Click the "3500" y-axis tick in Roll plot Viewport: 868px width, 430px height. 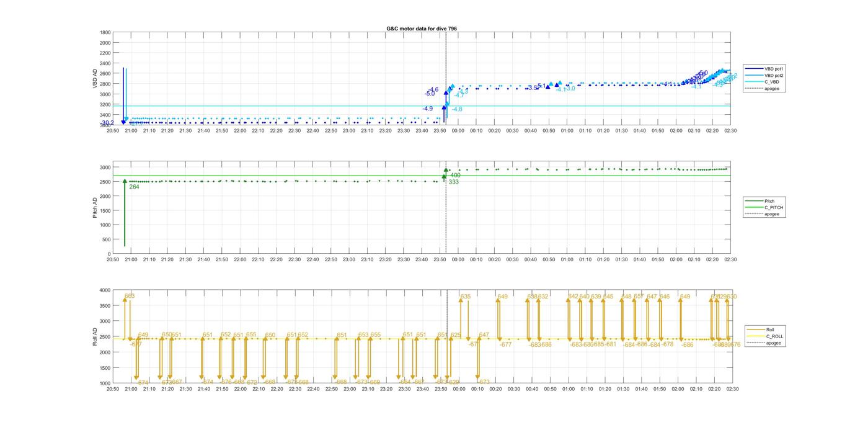click(105, 305)
